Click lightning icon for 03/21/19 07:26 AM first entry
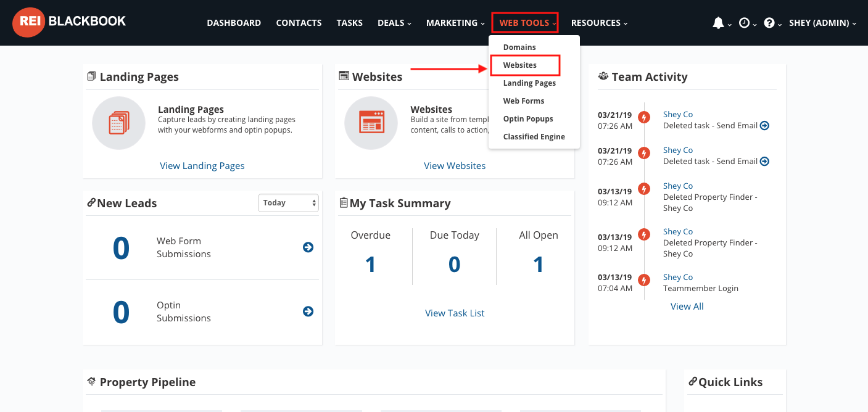Viewport: 868px width, 412px height. click(644, 117)
